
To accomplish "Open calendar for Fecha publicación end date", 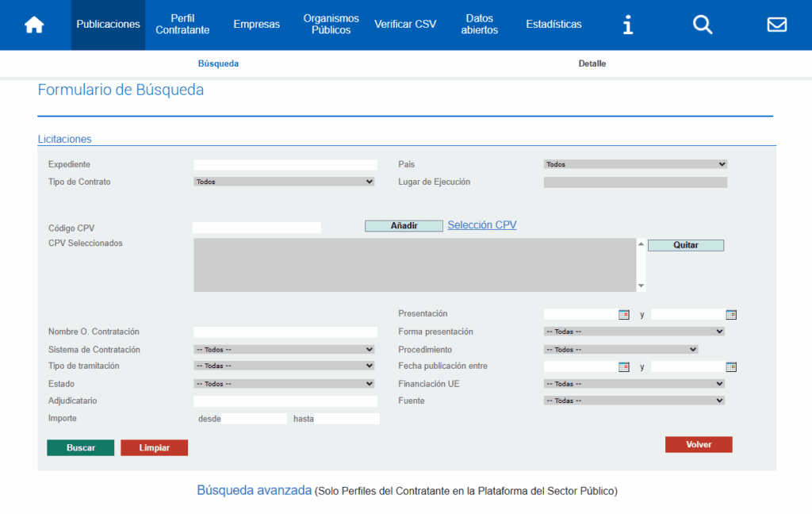I will (x=731, y=366).
